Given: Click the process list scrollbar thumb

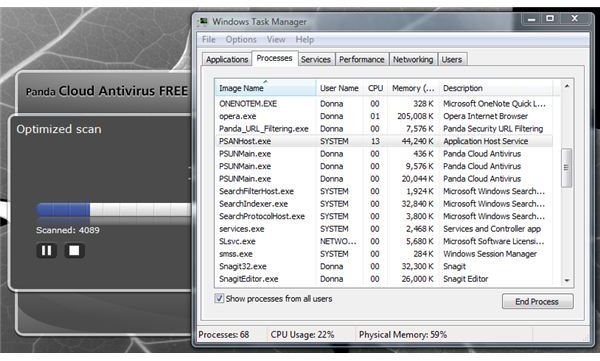Looking at the screenshot, I should pos(566,168).
